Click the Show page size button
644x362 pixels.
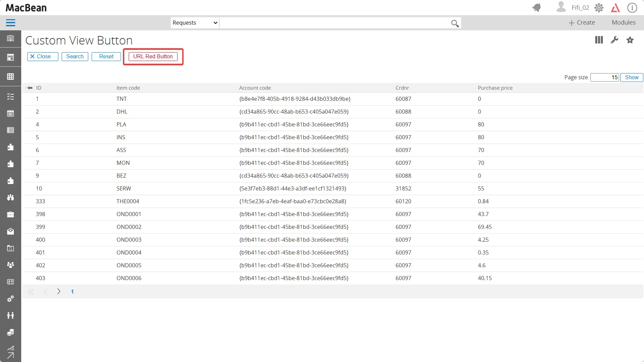[x=632, y=77]
